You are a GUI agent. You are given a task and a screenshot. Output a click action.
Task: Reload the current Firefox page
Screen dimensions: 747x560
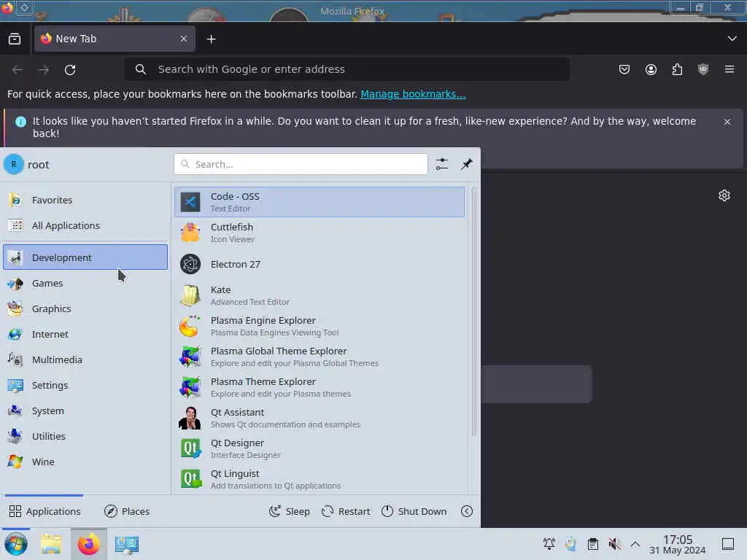coord(70,69)
